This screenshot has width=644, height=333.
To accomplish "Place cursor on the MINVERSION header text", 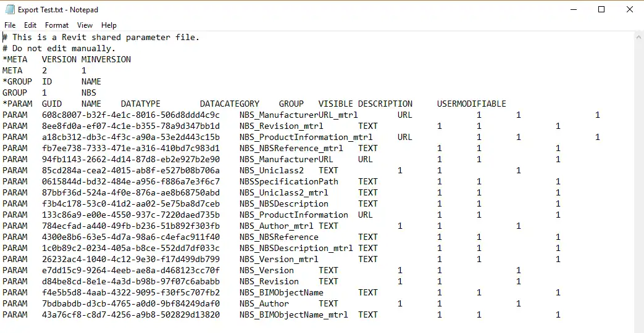I will [106, 59].
